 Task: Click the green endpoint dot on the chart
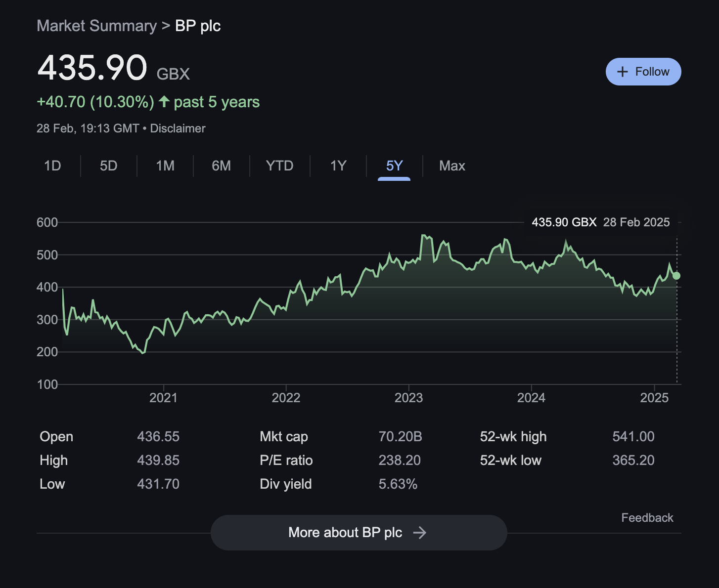click(x=676, y=276)
